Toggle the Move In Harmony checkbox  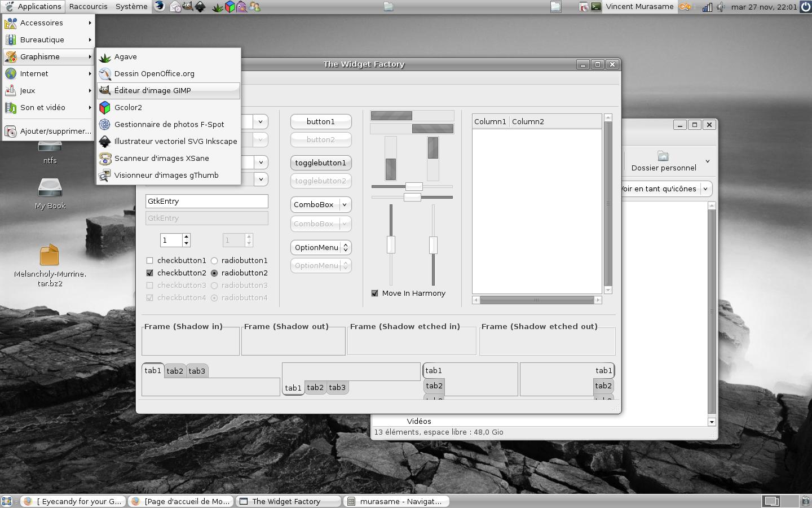point(375,294)
